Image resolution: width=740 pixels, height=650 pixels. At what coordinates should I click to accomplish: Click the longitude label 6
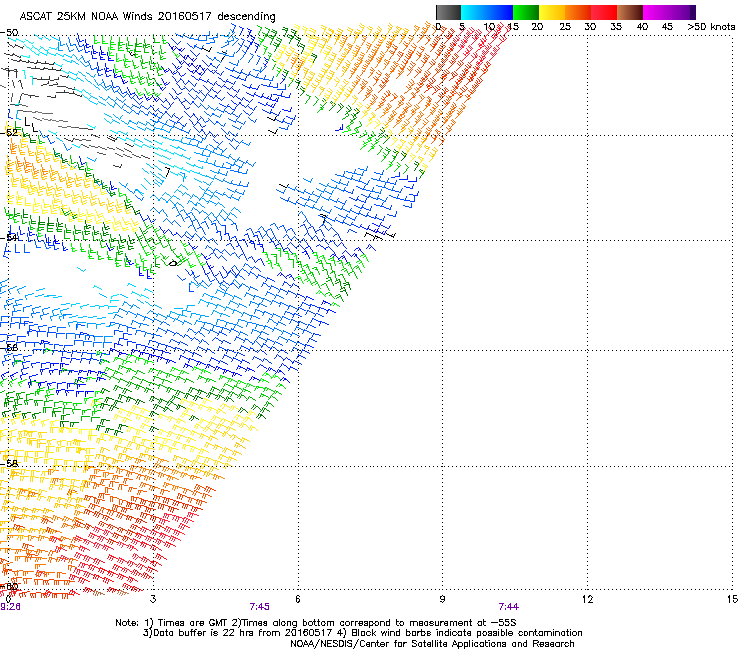pyautogui.click(x=298, y=599)
